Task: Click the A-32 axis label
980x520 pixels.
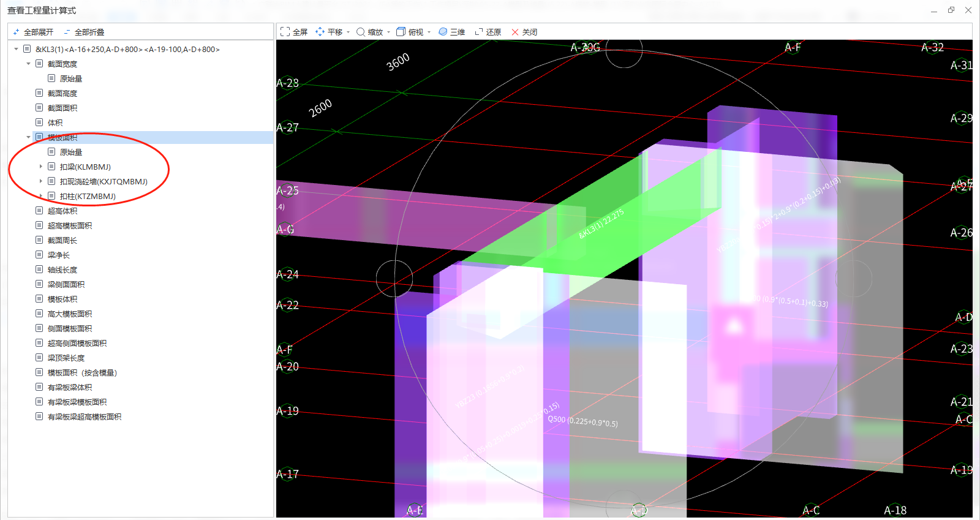Action: coord(932,47)
